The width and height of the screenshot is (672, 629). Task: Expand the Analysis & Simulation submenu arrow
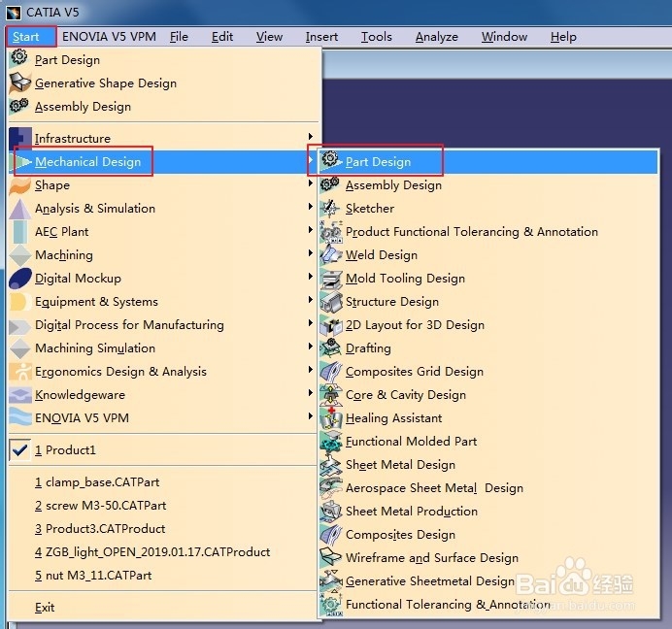pyautogui.click(x=311, y=206)
